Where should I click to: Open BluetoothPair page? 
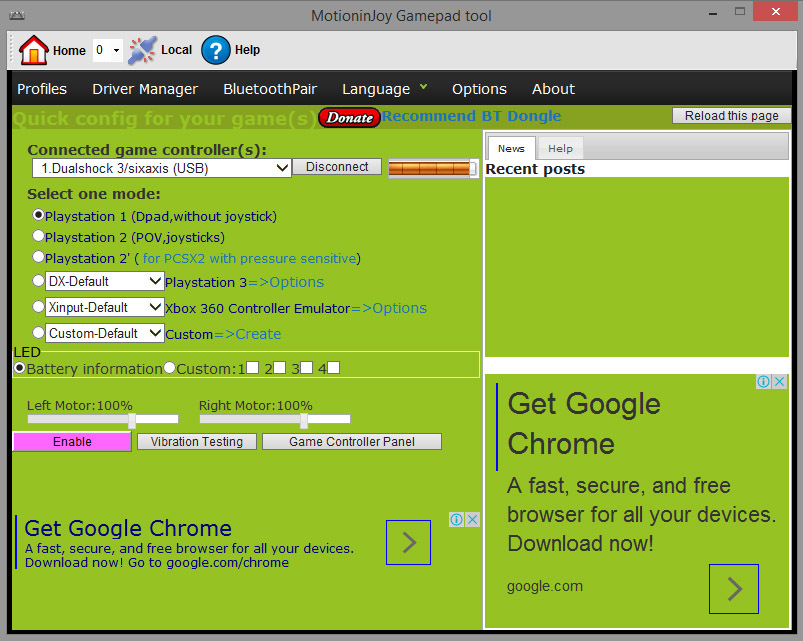coord(270,89)
